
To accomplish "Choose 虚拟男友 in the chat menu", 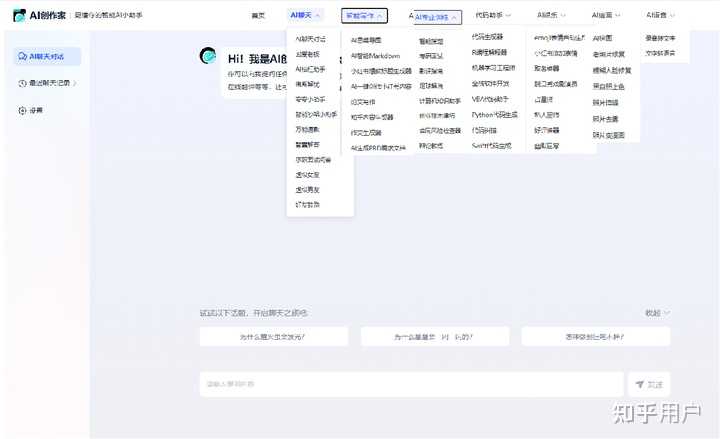I will point(308,190).
